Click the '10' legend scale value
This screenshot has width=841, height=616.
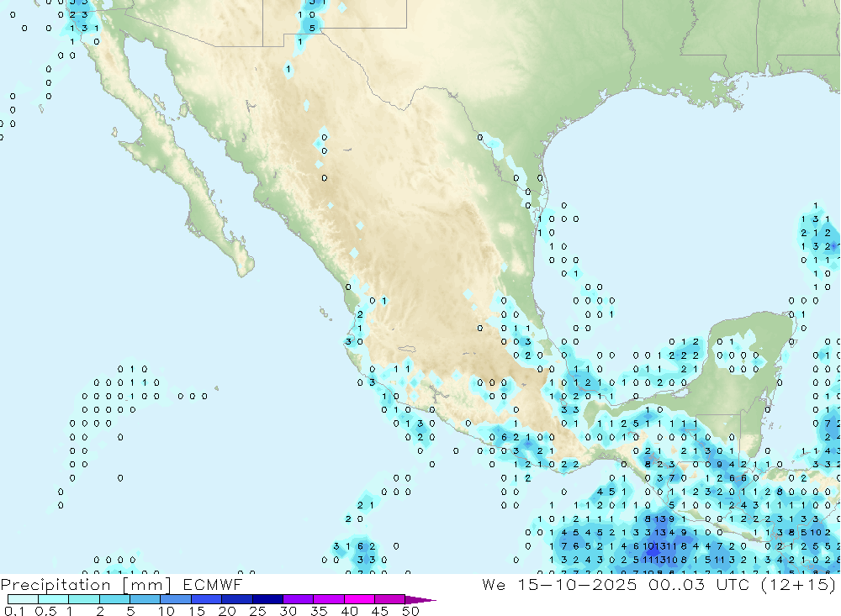click(x=166, y=611)
